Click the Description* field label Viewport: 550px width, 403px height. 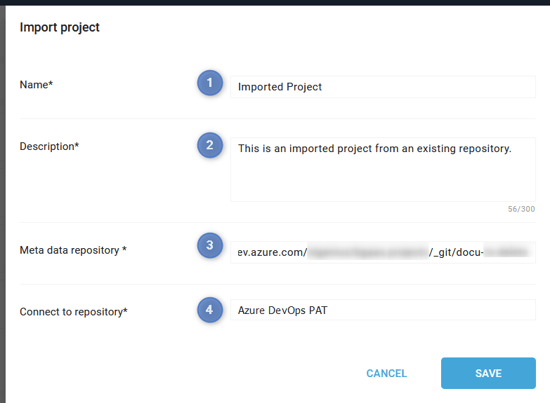point(49,146)
